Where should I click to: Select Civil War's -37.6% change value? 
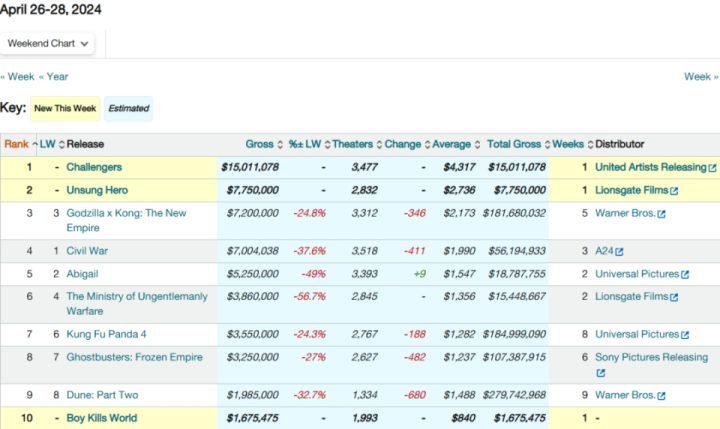(309, 251)
